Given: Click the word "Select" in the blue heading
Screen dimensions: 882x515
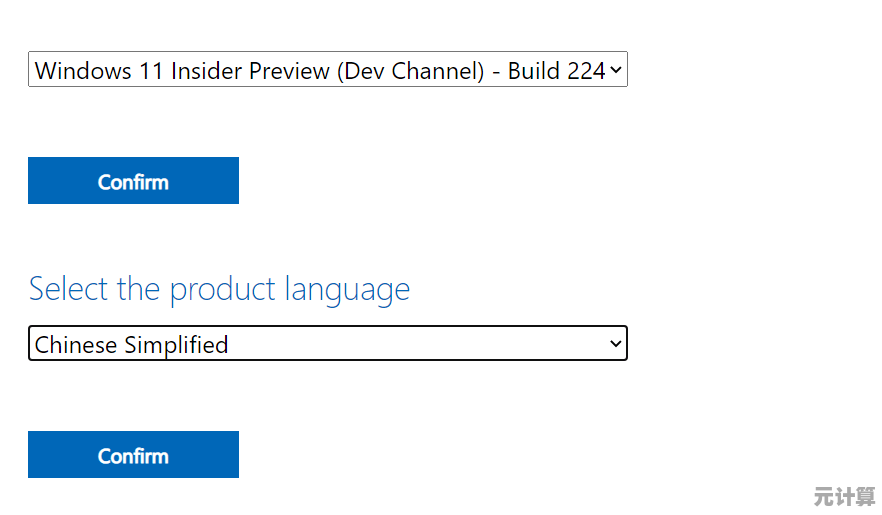Looking at the screenshot, I should 69,289.
